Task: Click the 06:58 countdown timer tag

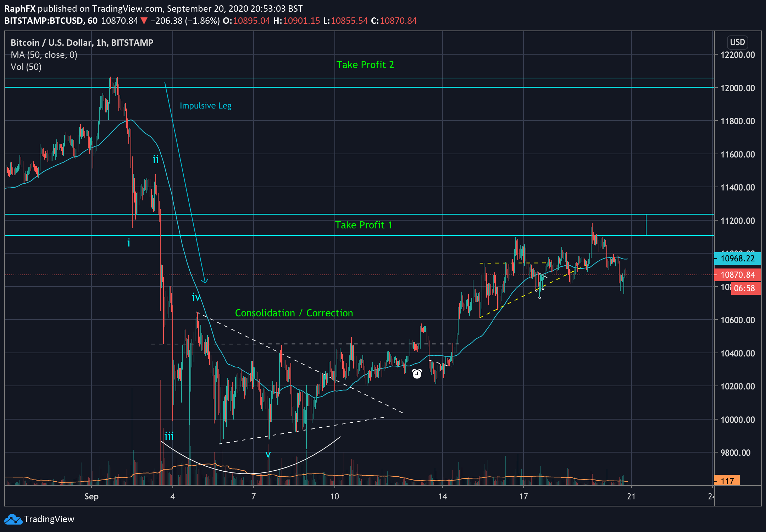Action: (746, 288)
